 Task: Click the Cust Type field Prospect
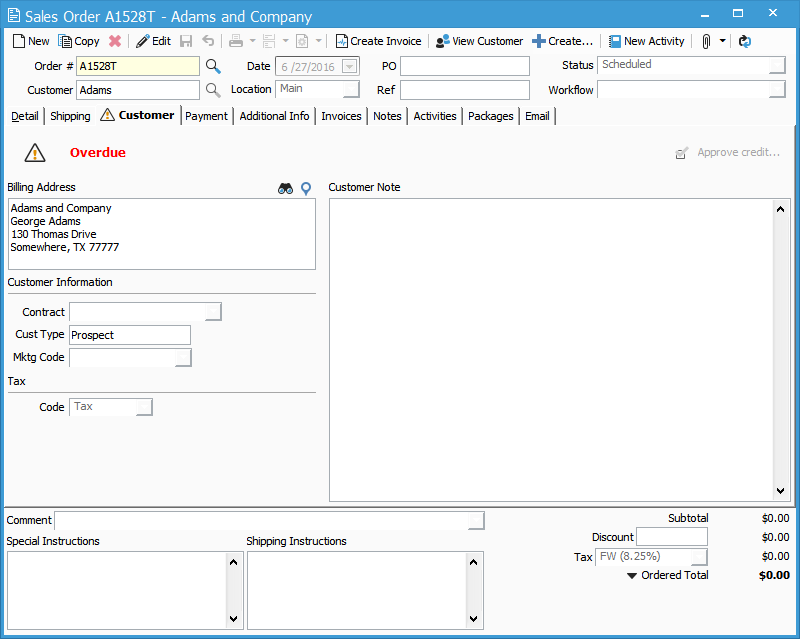pyautogui.click(x=130, y=335)
